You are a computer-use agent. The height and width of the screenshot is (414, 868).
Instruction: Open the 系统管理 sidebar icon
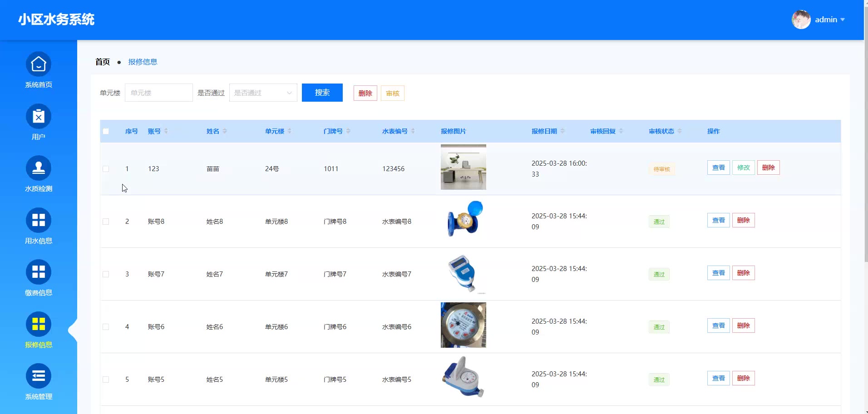click(39, 376)
